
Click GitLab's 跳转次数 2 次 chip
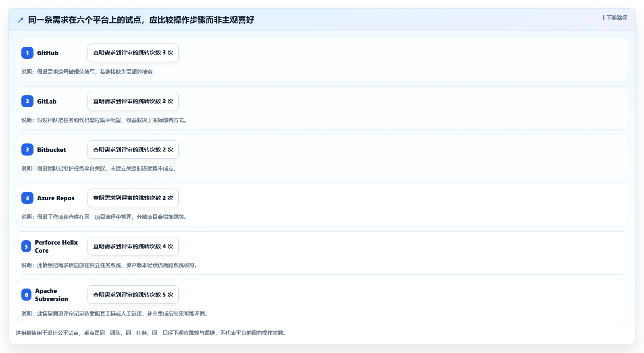pos(133,101)
